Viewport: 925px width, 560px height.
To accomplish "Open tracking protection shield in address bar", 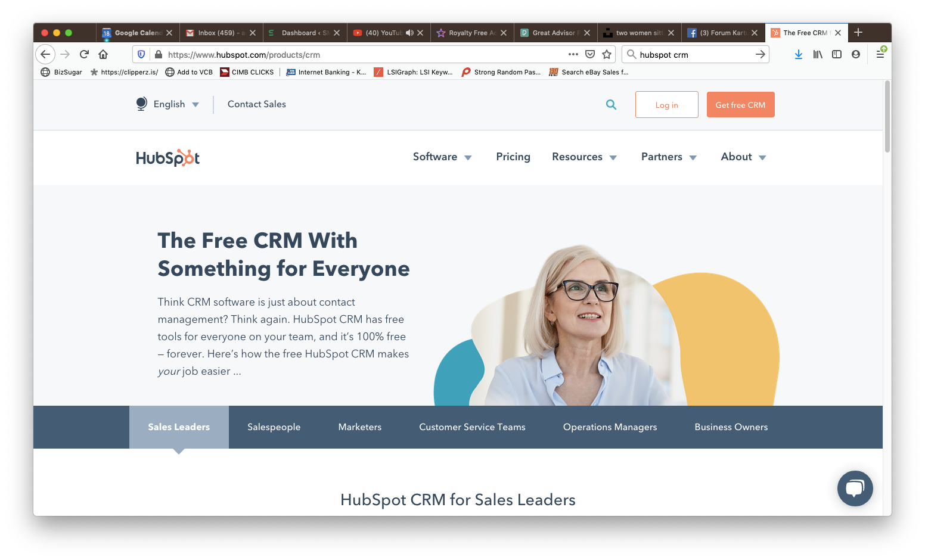I will (141, 54).
